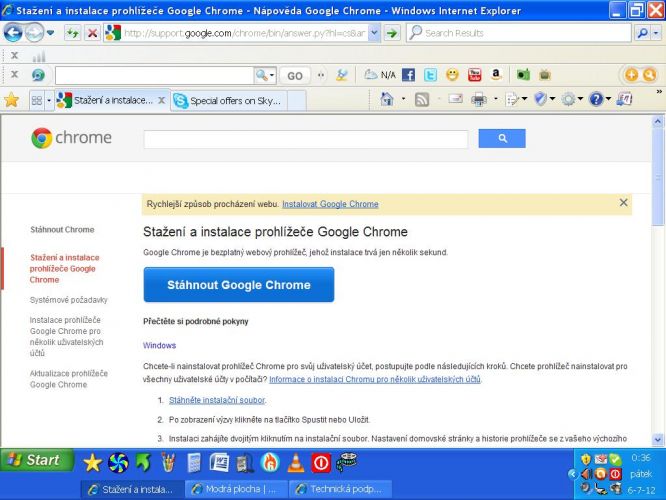Open the Systémové požadavky sidebar link
Image resolution: width=666 pixels, height=500 pixels.
pyautogui.click(x=68, y=300)
